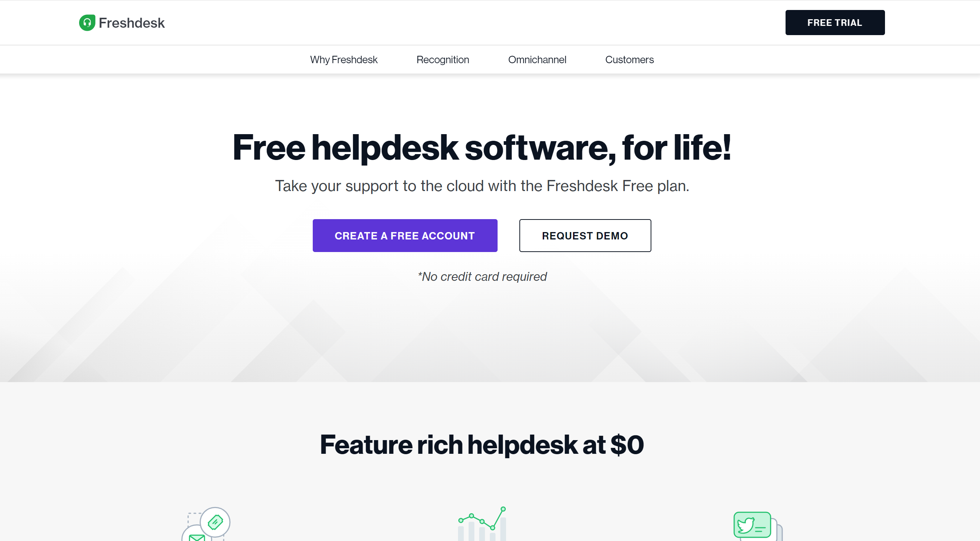The width and height of the screenshot is (980, 541).
Task: Select the 'Omnichannel' navigation tab
Action: (x=538, y=59)
